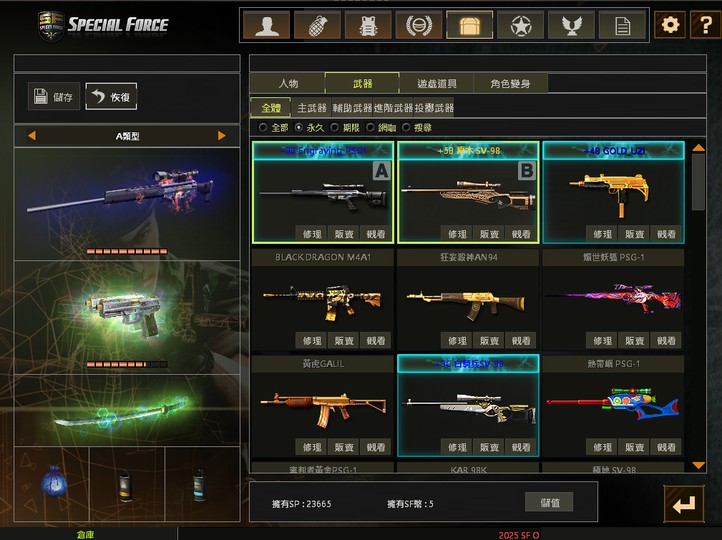Screen dimensions: 722x540
Task: Click 觀看 on 熱帶魚 PSG-1 card
Action: pos(666,447)
